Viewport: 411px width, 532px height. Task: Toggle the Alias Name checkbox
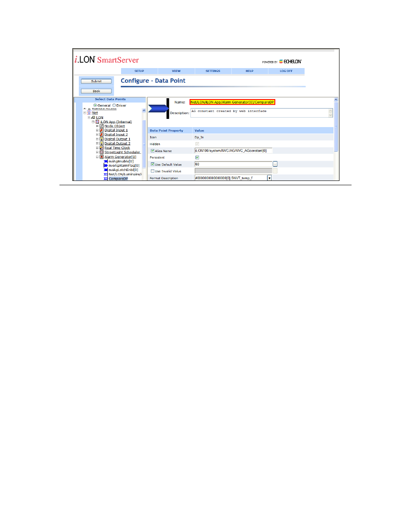pyautogui.click(x=153, y=151)
